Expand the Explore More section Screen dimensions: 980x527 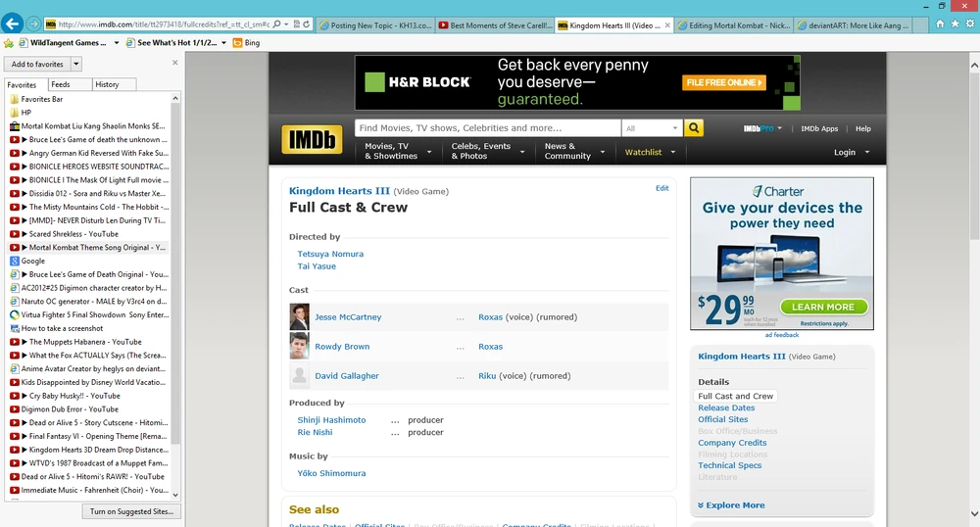pyautogui.click(x=731, y=505)
